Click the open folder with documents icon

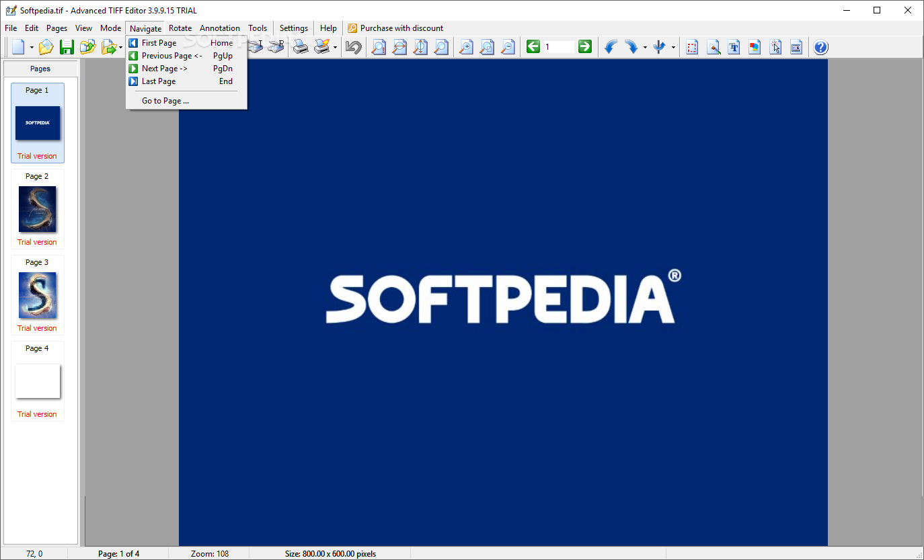87,47
